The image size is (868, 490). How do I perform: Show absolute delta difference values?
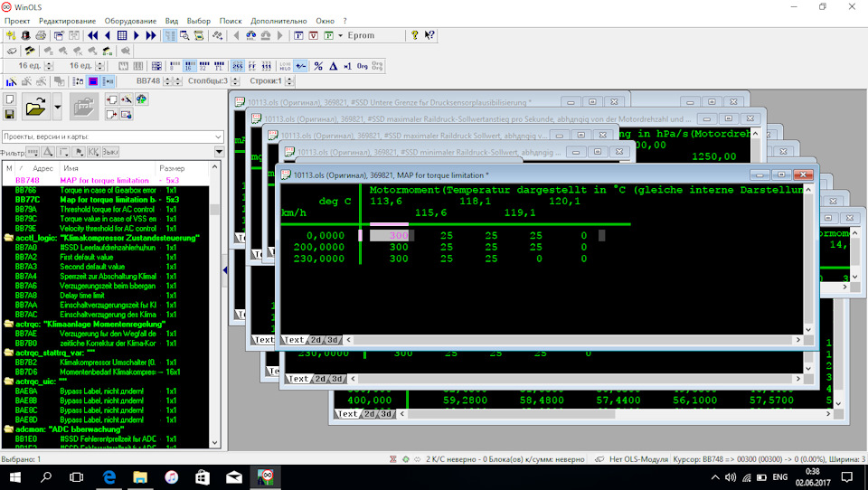point(334,66)
